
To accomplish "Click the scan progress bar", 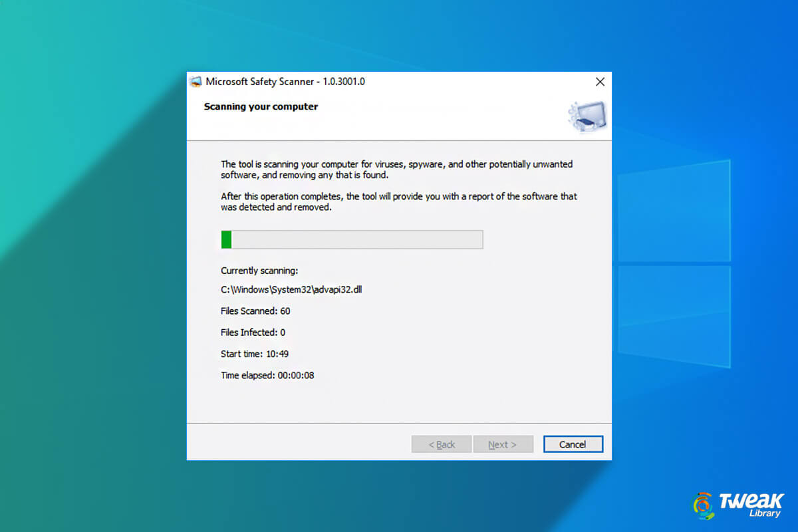I will (351, 239).
